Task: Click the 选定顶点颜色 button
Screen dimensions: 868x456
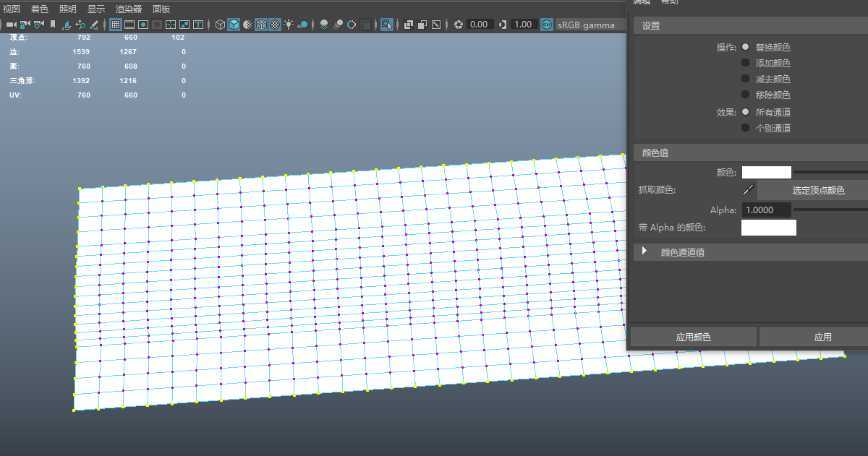Action: click(813, 191)
